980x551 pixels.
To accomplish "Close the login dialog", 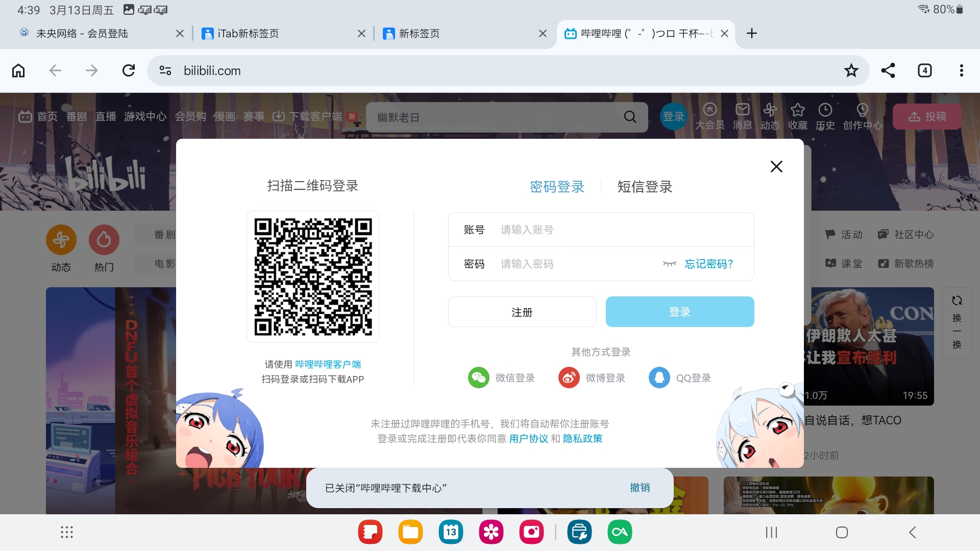I will 776,166.
